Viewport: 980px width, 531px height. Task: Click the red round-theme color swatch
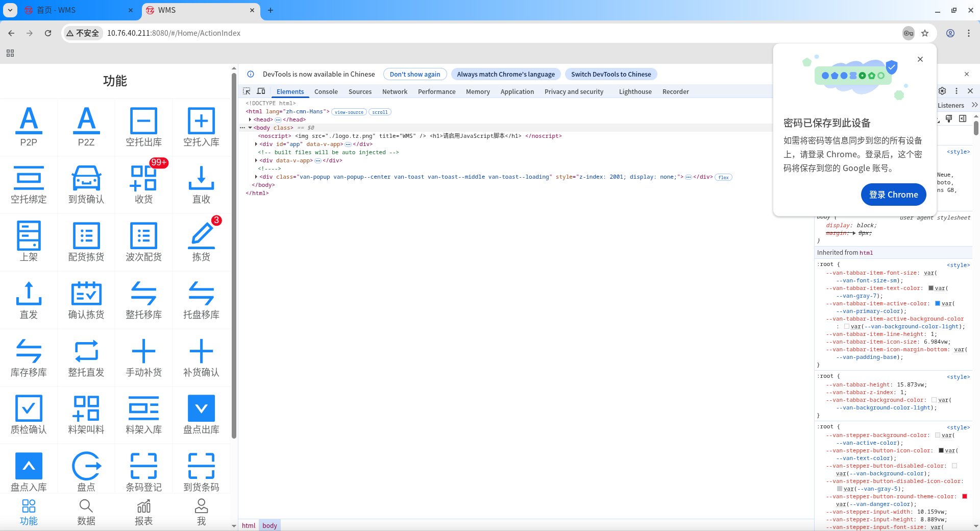click(965, 496)
